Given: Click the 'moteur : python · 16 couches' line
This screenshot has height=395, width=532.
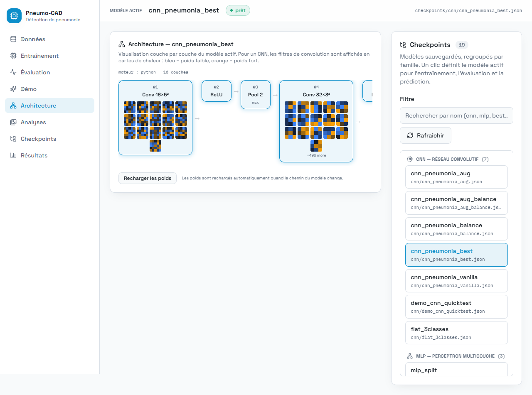Looking at the screenshot, I should 153,72.
